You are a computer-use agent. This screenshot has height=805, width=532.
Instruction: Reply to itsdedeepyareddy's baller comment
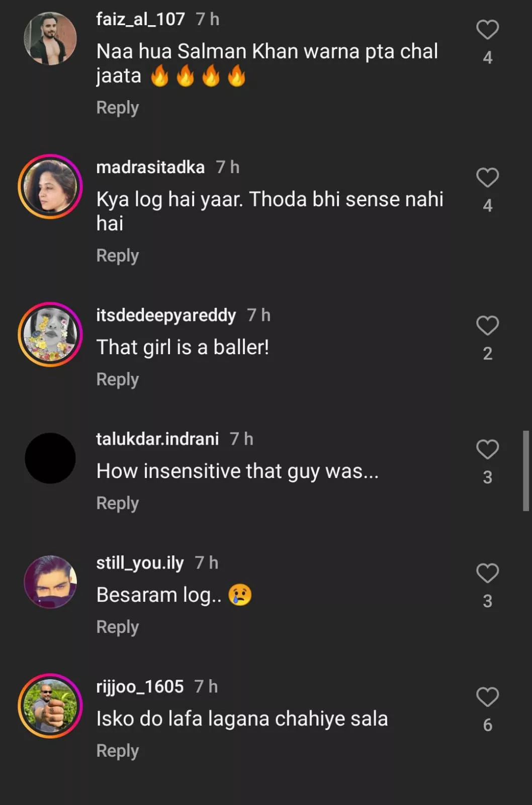tap(117, 379)
